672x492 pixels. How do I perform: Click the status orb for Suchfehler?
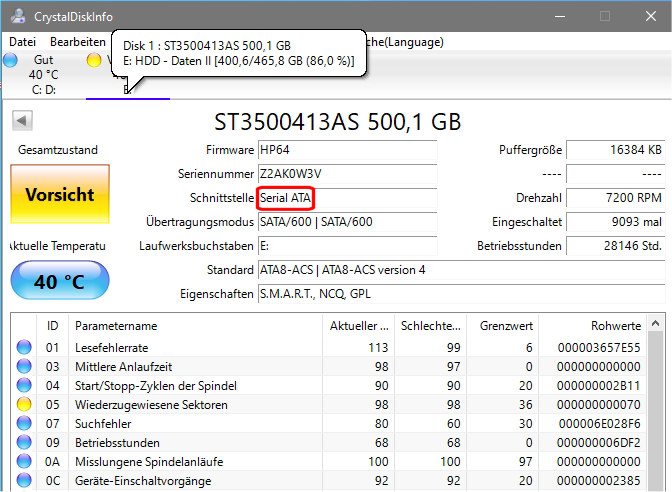coord(24,423)
